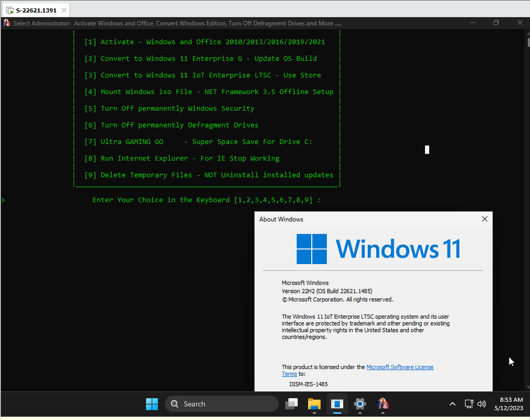Close the About Windows dialog
Image resolution: width=530 pixels, height=420 pixels.
tap(484, 219)
